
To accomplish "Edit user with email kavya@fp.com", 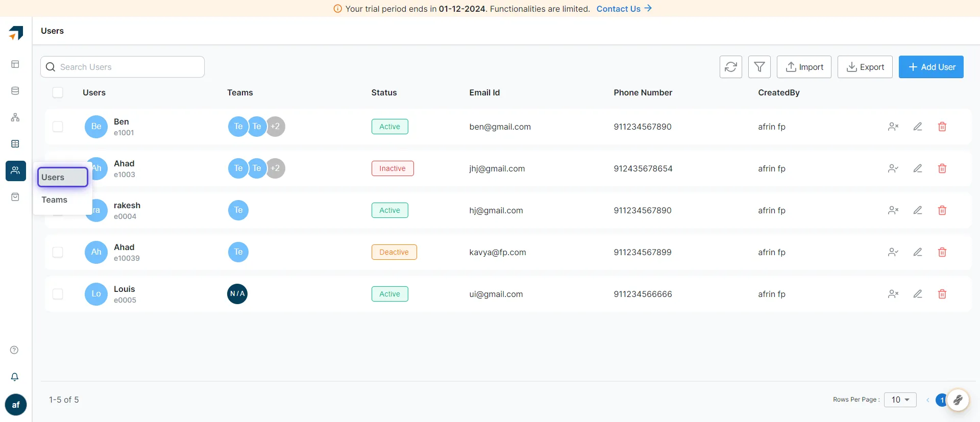I will [918, 252].
